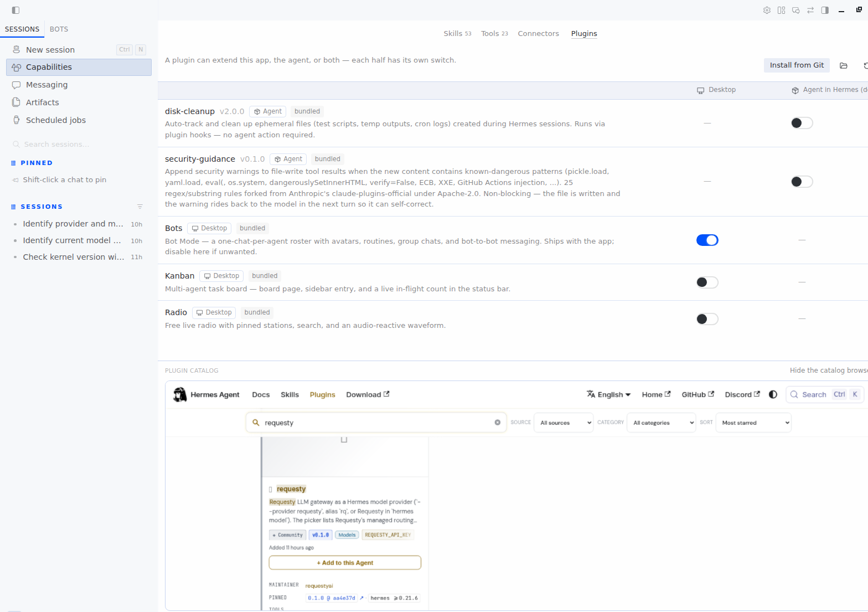868x612 pixels.
Task: Open the All sources dropdown
Action: (x=564, y=423)
